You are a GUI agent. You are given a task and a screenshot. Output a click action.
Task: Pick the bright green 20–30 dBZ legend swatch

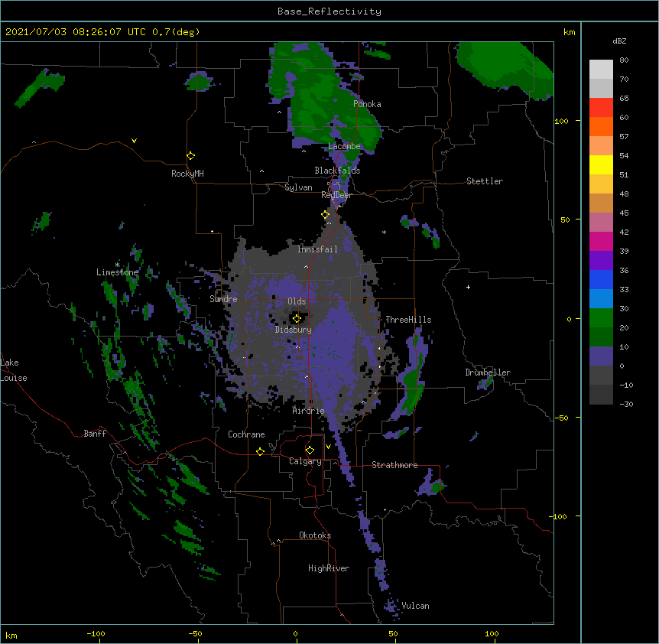601,318
